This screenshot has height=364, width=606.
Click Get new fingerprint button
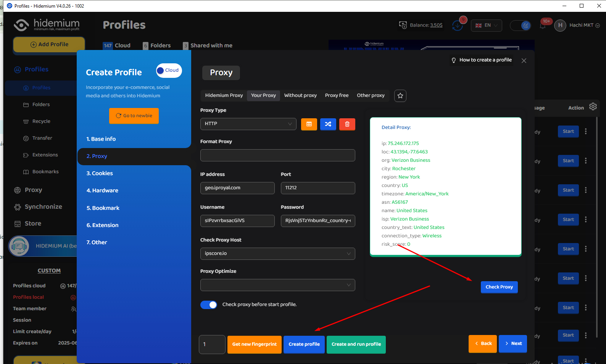pyautogui.click(x=255, y=345)
